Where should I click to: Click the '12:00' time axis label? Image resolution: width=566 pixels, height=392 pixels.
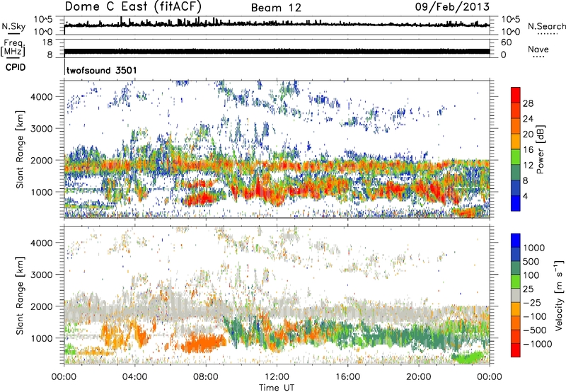coord(277,377)
